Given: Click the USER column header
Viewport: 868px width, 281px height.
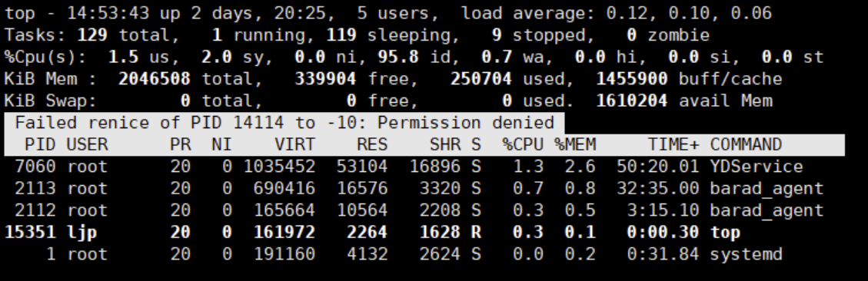Looking at the screenshot, I should pyautogui.click(x=87, y=145).
